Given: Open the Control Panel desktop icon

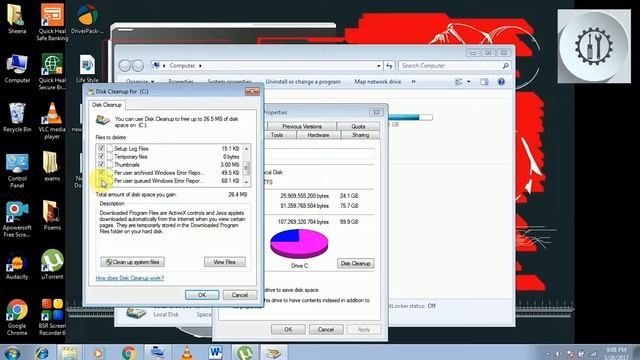Looking at the screenshot, I should [x=17, y=171].
